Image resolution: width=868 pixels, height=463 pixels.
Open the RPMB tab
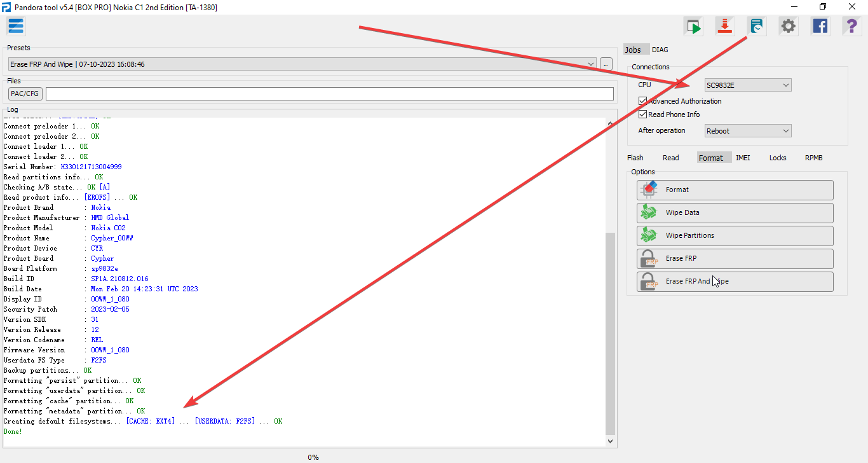click(x=814, y=158)
